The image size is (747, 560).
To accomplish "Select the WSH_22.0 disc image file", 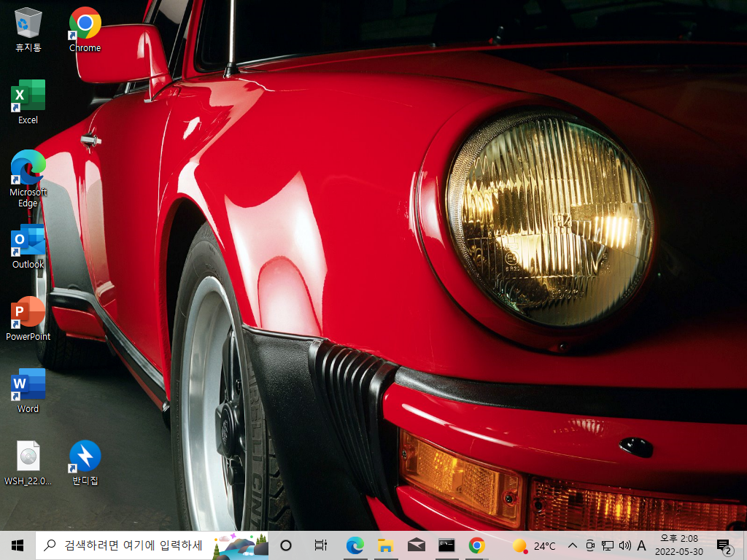I will (28, 463).
